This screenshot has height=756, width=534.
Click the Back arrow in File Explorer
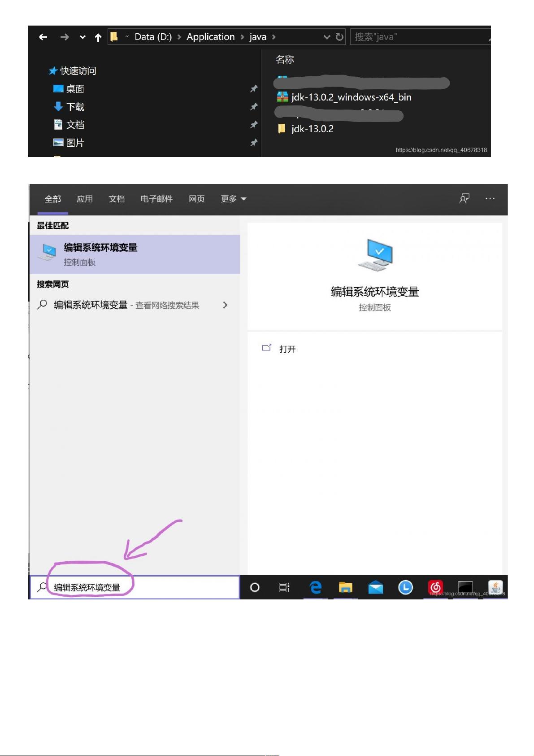click(x=43, y=37)
